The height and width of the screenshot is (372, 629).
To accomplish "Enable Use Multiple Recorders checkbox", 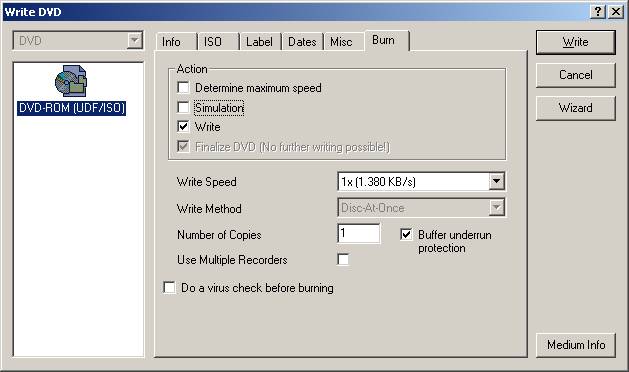I will click(343, 259).
